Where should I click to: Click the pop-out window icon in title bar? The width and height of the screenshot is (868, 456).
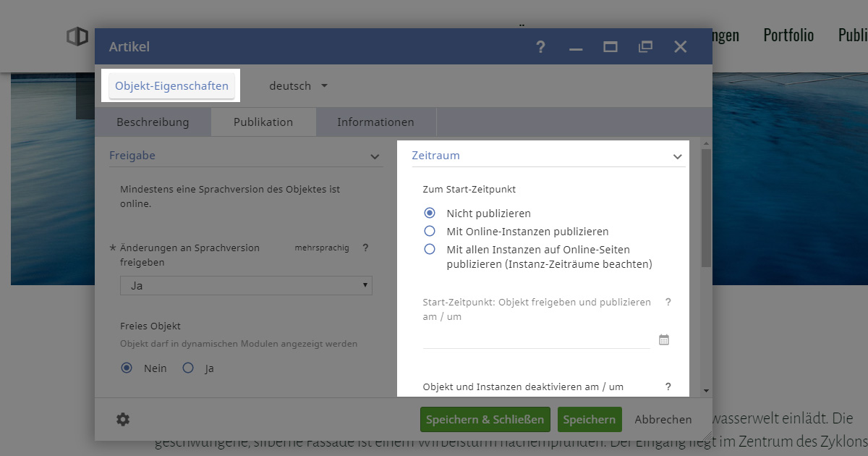point(645,47)
